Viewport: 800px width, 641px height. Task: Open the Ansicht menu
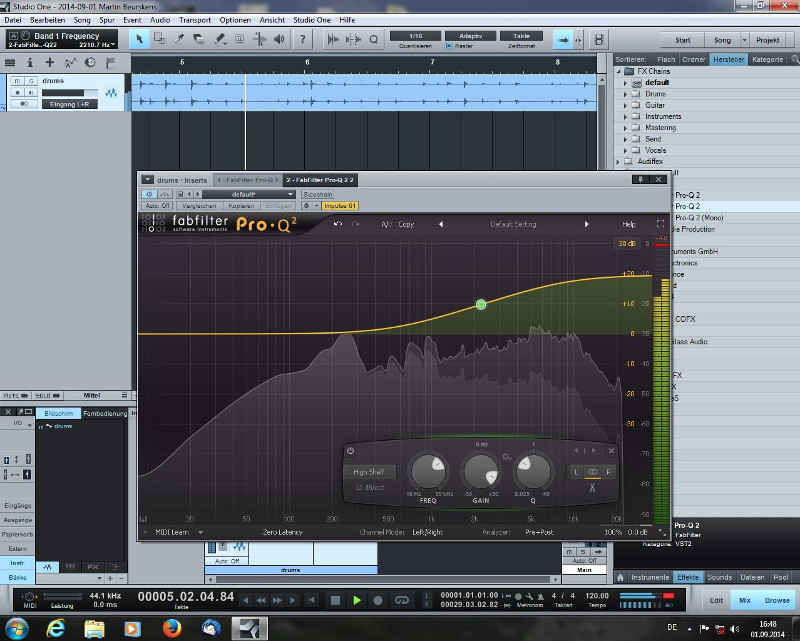coord(272,20)
